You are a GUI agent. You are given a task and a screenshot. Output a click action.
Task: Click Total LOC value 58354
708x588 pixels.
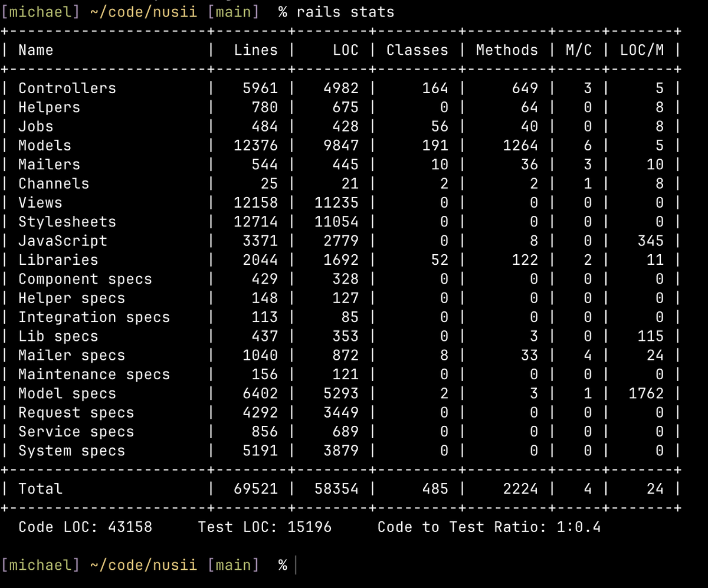pos(336,489)
